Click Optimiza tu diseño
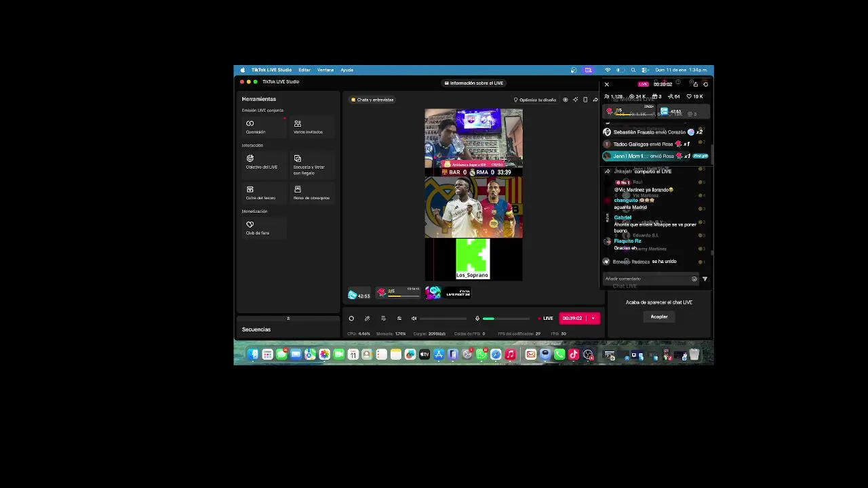The width and height of the screenshot is (868, 488). 535,100
